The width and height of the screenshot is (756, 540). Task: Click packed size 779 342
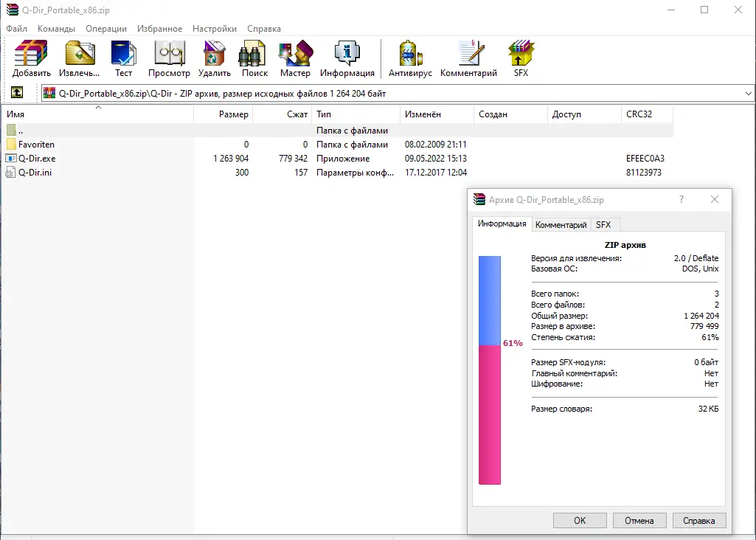[x=293, y=158]
